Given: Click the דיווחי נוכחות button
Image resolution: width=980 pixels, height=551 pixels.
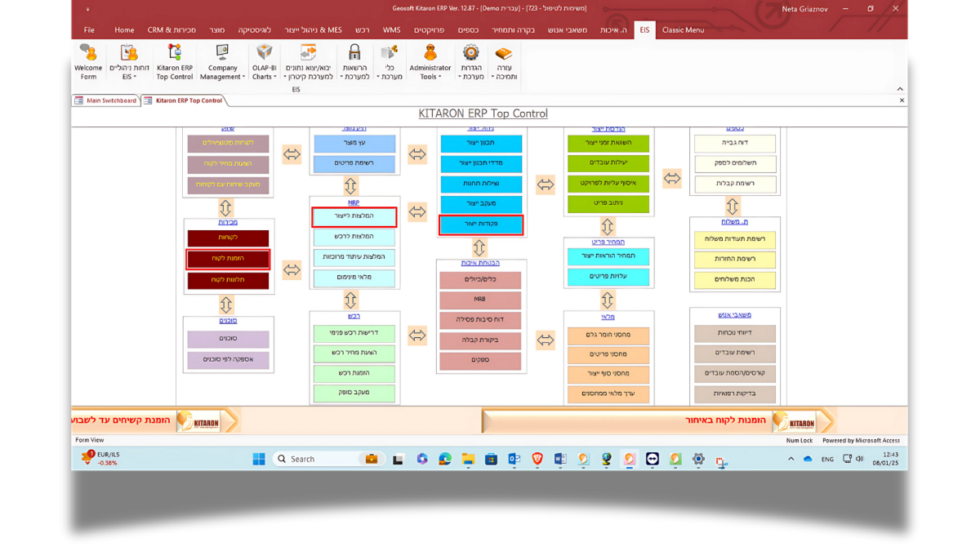Looking at the screenshot, I should pyautogui.click(x=735, y=333).
